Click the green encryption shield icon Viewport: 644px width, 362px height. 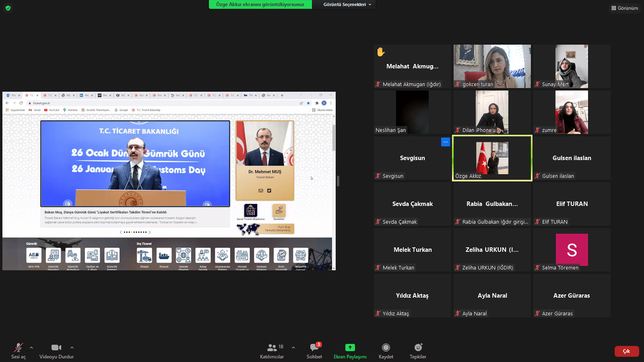tap(8, 8)
